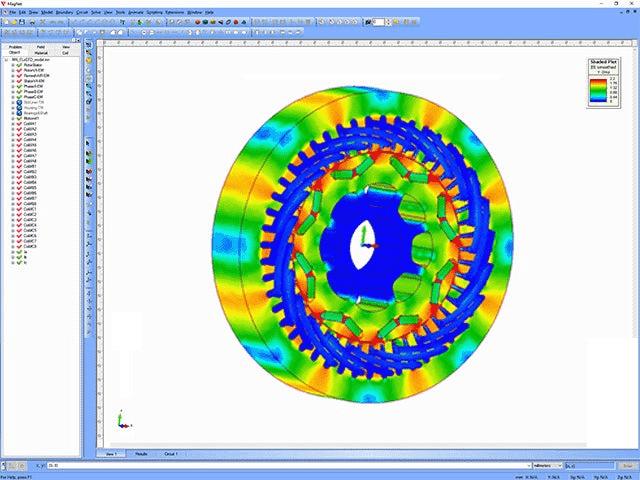Click the Open file toolbar icon

coord(15,22)
